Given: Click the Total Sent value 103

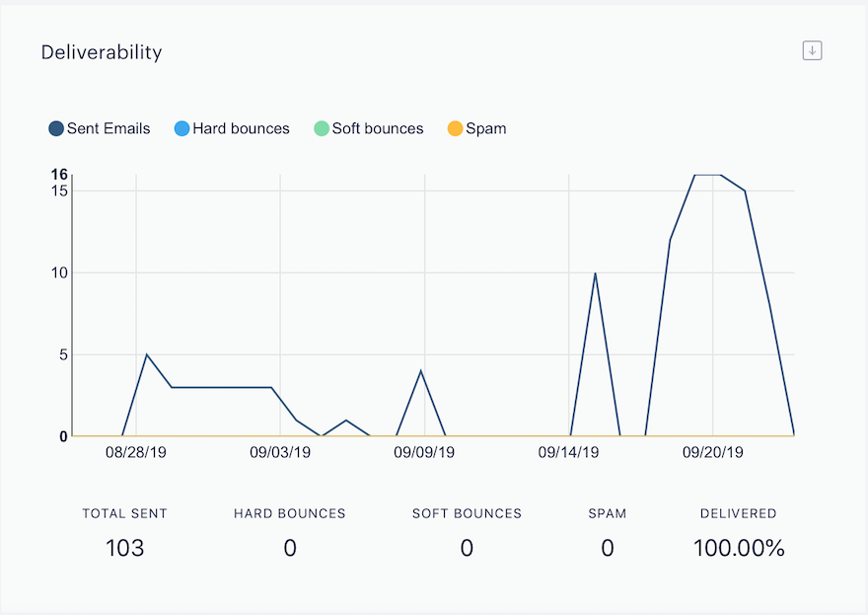Looking at the screenshot, I should click(124, 549).
